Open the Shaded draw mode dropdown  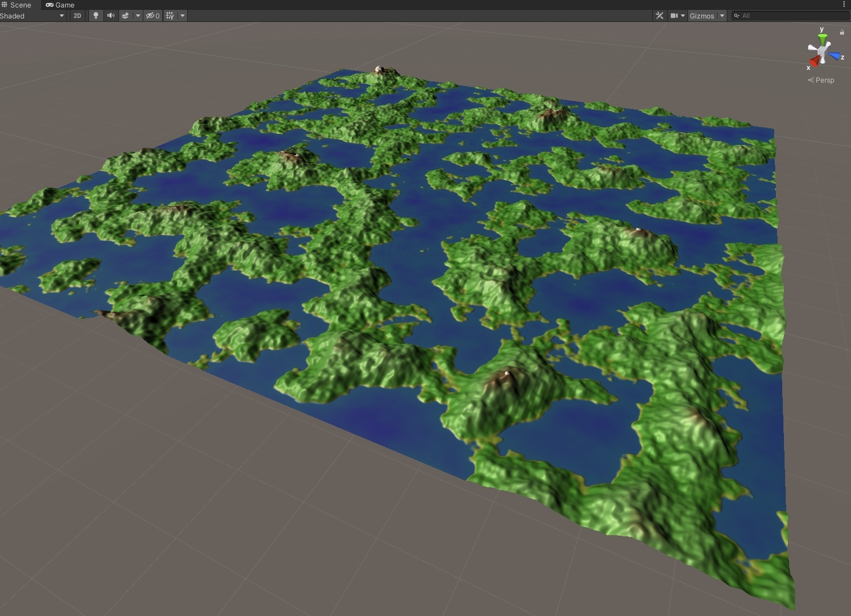[x=32, y=16]
